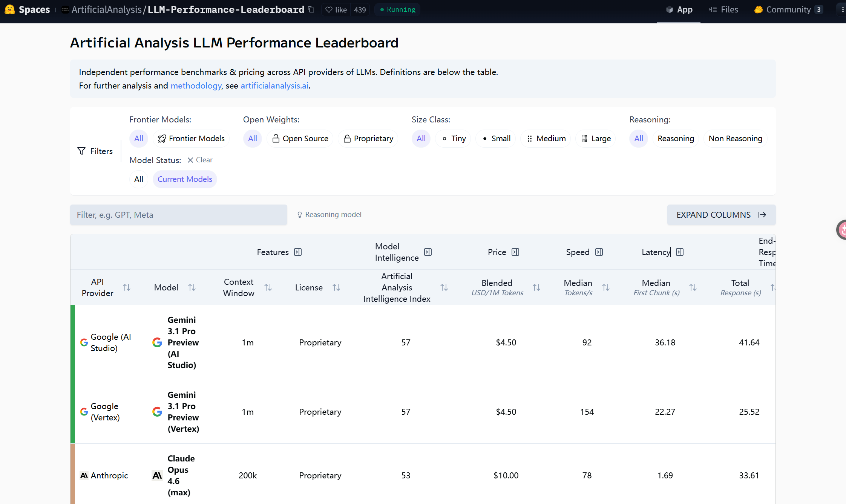
Task: Open the Files tab
Action: [723, 9]
